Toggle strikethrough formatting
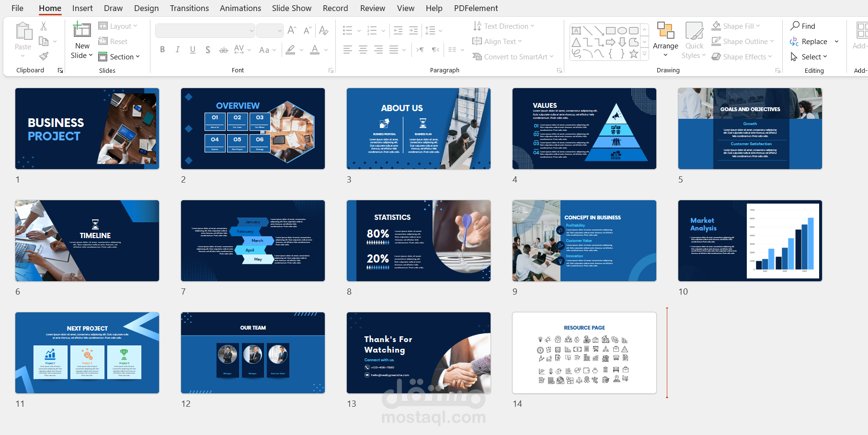Image resolution: width=868 pixels, height=435 pixels. coord(223,49)
